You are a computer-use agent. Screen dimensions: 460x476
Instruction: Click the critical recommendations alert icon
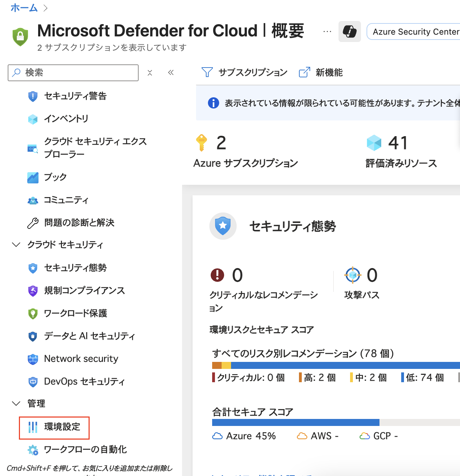tap(217, 275)
